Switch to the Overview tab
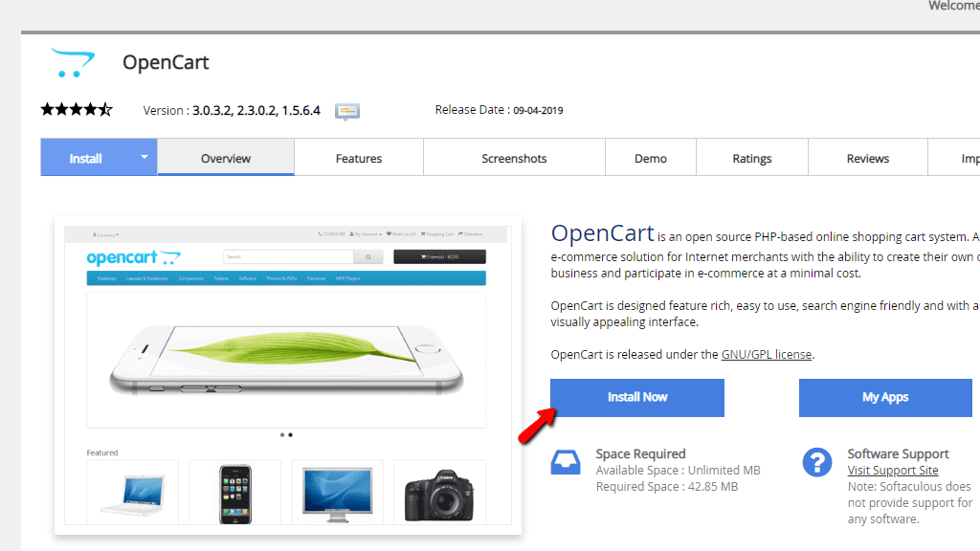 [226, 159]
